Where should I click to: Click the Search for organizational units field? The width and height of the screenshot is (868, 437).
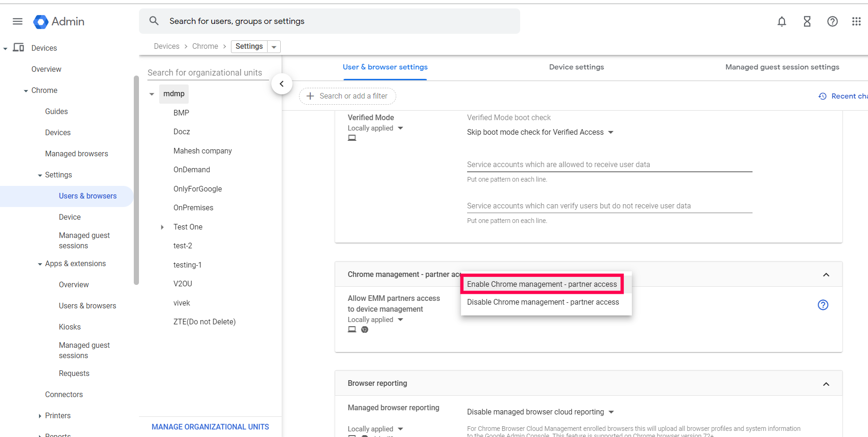(205, 73)
